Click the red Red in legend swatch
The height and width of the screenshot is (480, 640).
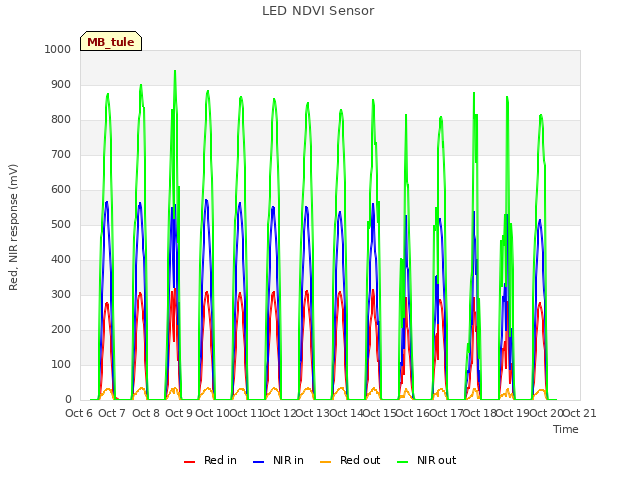(189, 462)
